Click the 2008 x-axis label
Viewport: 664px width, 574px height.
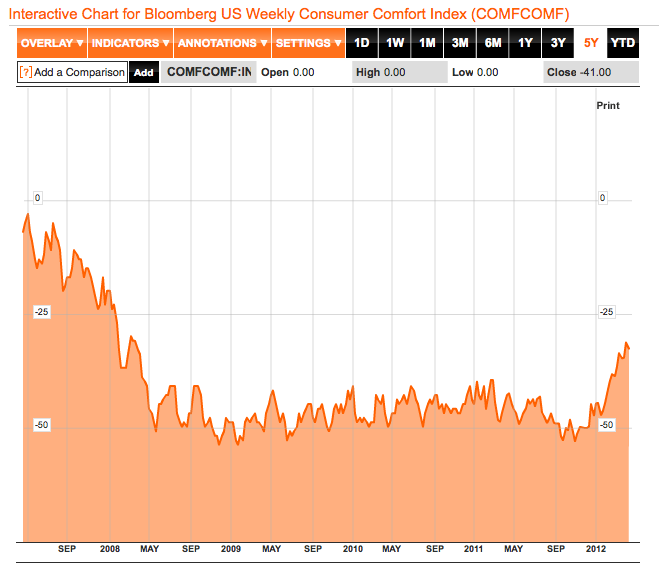[110, 549]
